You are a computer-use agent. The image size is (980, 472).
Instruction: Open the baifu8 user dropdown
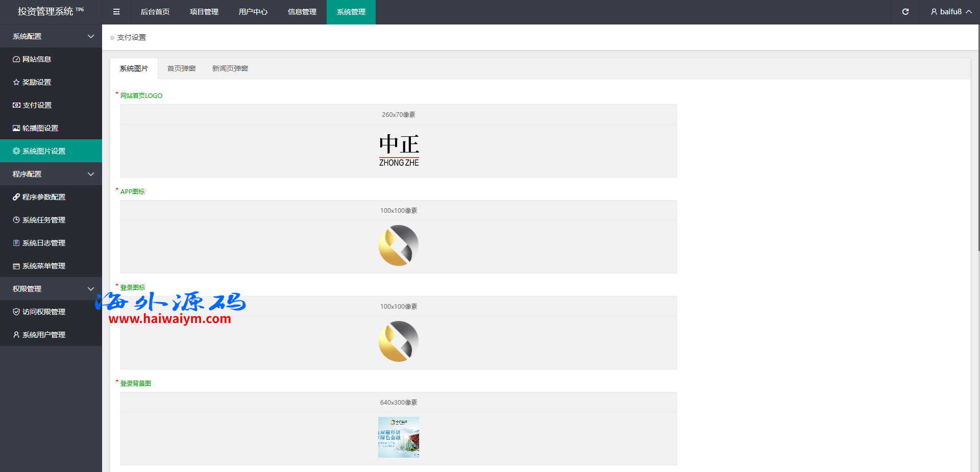[950, 12]
